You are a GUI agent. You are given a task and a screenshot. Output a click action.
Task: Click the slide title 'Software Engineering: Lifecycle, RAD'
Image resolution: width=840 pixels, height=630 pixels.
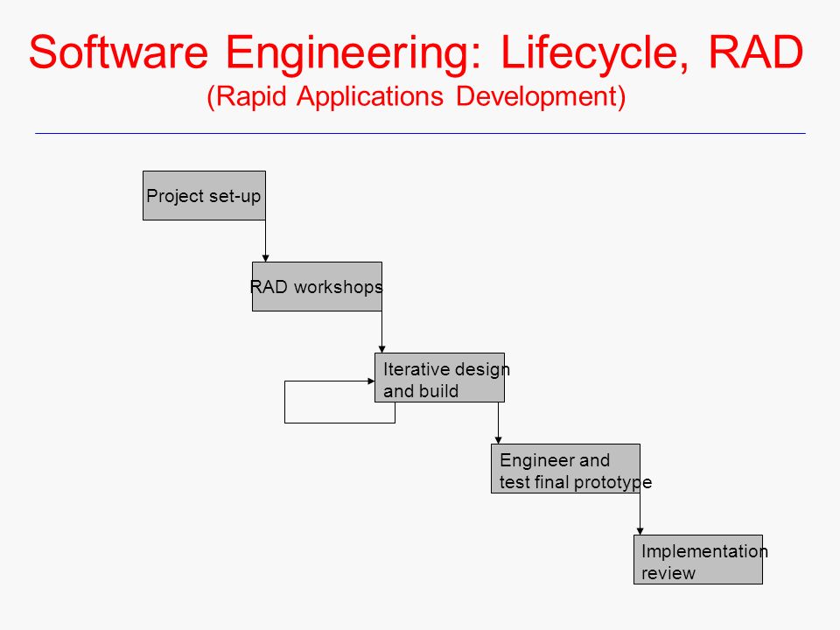point(416,52)
